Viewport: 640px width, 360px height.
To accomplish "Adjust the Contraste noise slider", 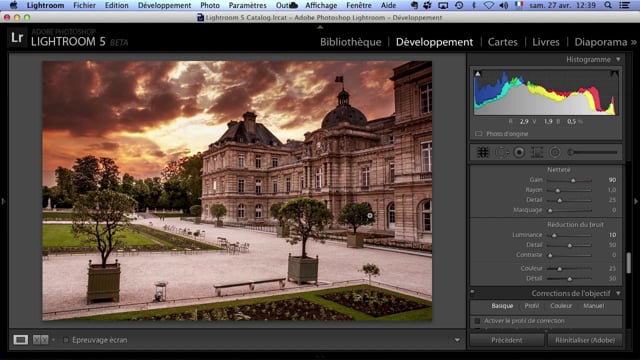I will pos(550,255).
